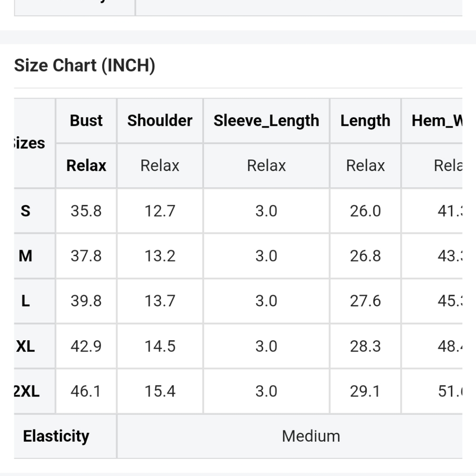The image size is (476, 476).
Task: Select the L size row label
Action: pyautogui.click(x=26, y=301)
